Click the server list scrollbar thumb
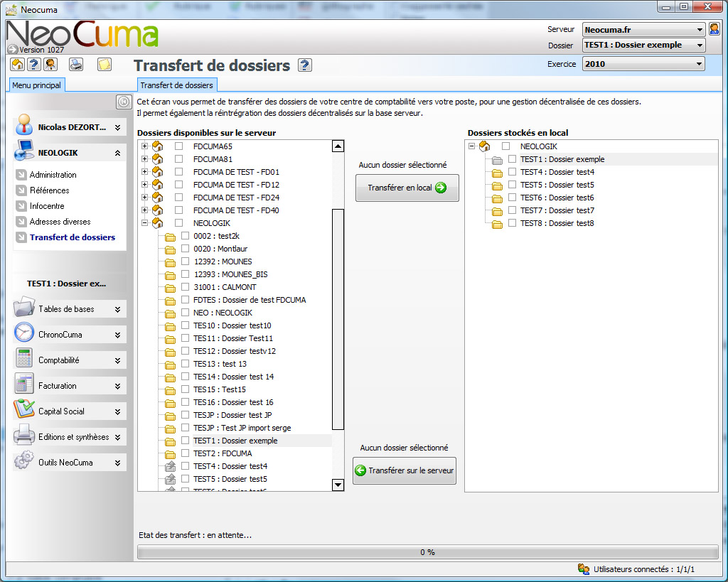 click(338, 319)
